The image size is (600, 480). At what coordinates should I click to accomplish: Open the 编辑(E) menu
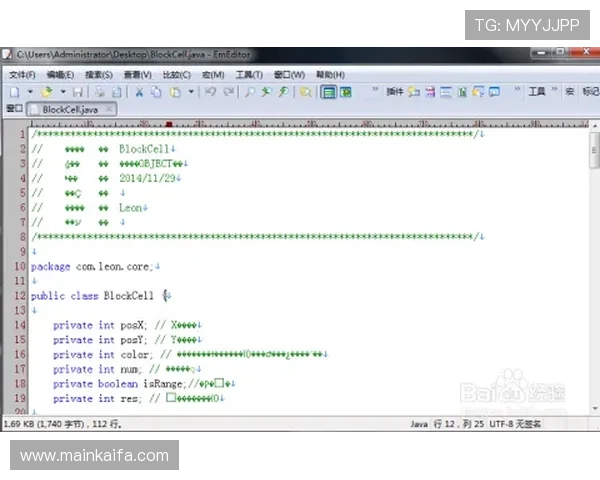(60, 74)
